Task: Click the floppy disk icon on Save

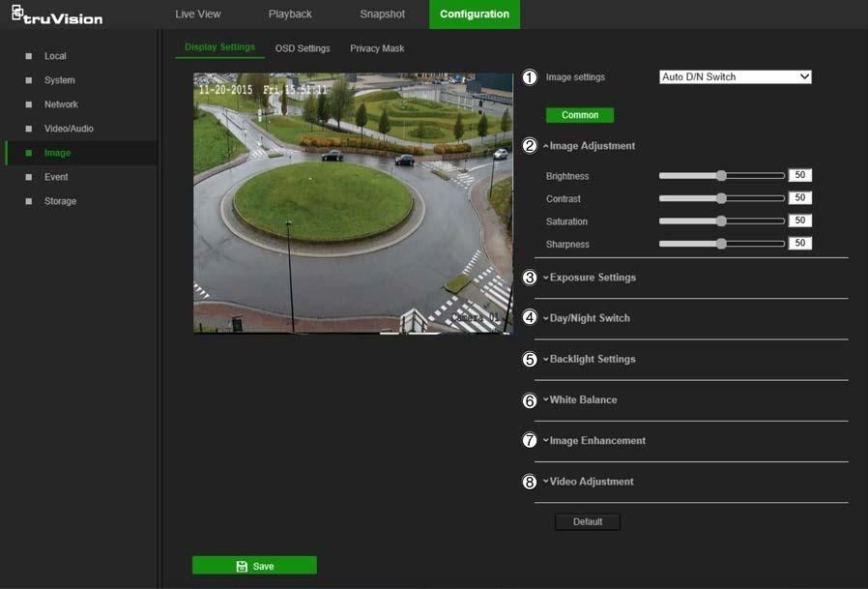Action: point(242,567)
